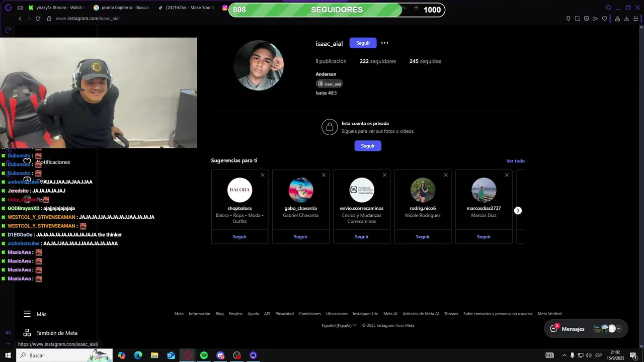Viewport: 644px width, 362px height.
Task: Open the gabo_chavarria avatar
Action: (301, 190)
